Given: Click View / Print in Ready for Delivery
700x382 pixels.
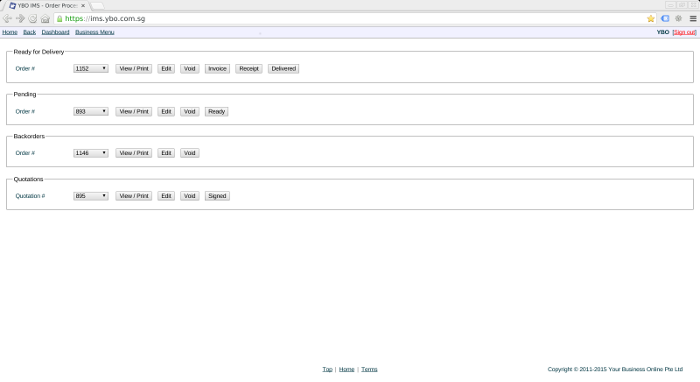Looking at the screenshot, I should 133,69.
